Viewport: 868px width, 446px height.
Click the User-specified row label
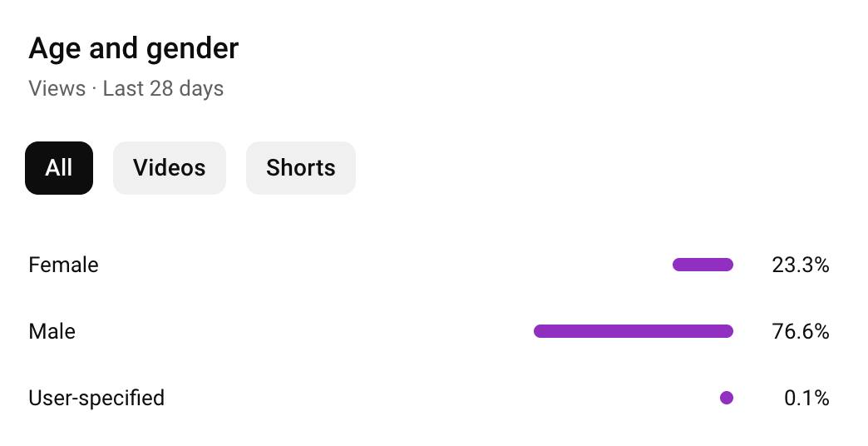(96, 399)
